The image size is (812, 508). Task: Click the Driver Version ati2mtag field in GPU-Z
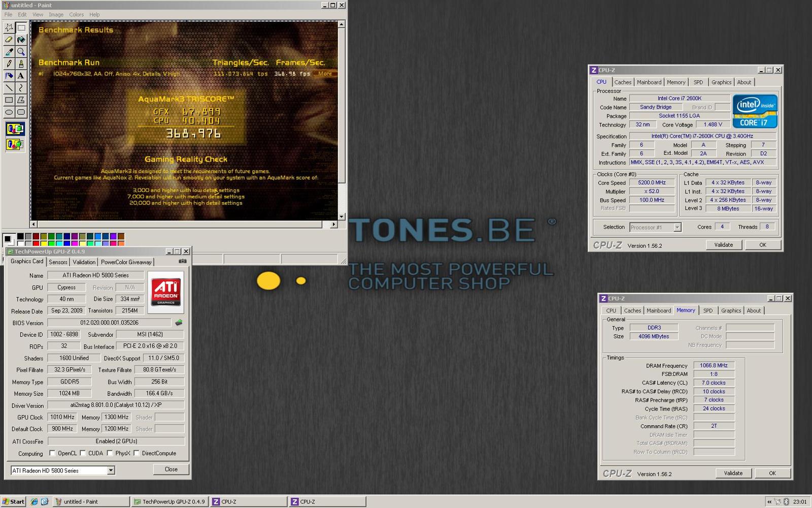click(116, 405)
